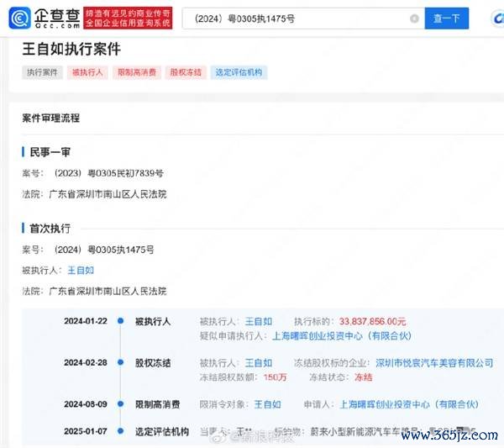Click the 查一下 search button
This screenshot has height=448, width=504.
[x=447, y=18]
